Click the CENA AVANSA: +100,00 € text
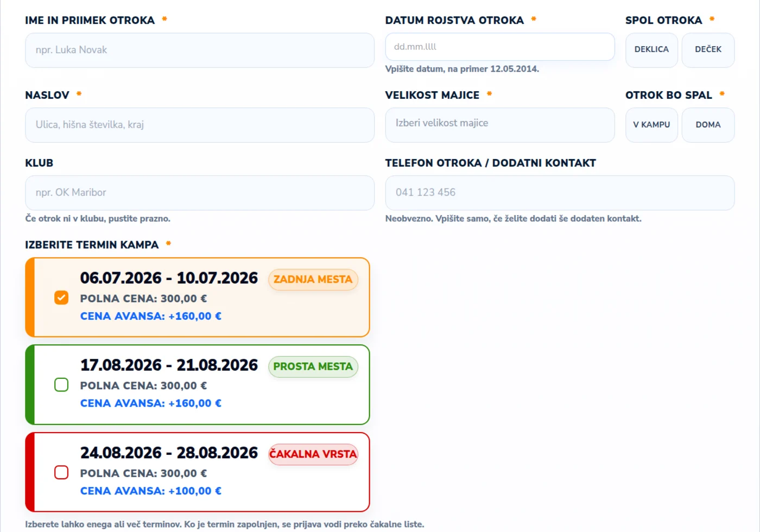 tap(151, 491)
